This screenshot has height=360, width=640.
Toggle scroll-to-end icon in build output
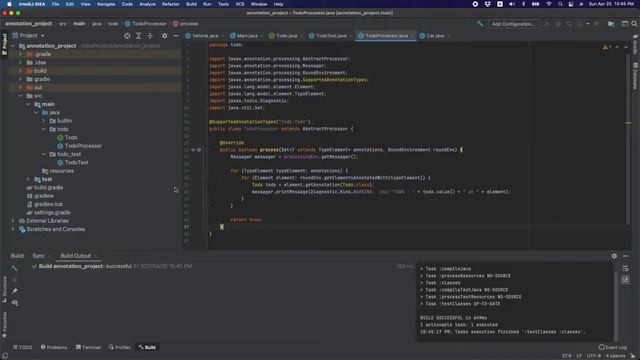625,280
